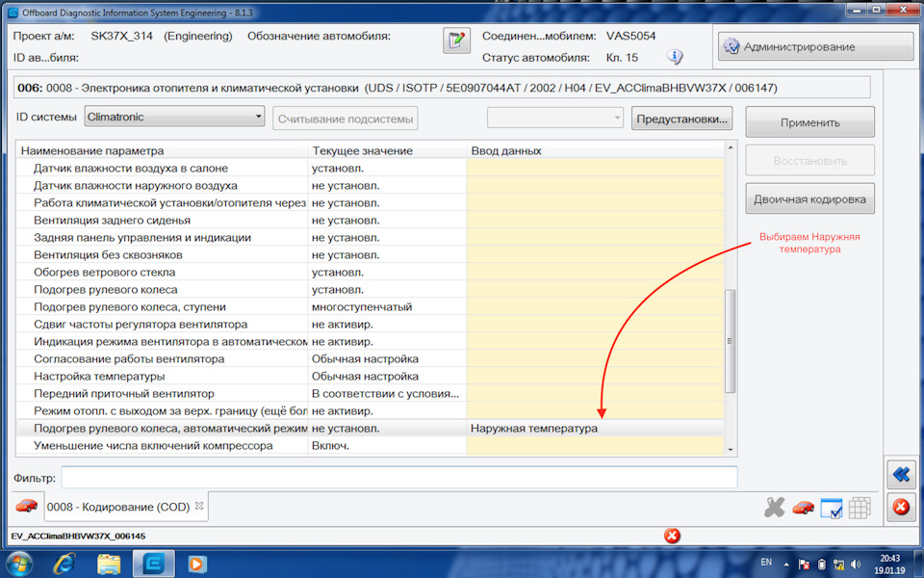924x578 pixels.
Task: Click the ODIS application taskbar icon
Action: point(153,564)
